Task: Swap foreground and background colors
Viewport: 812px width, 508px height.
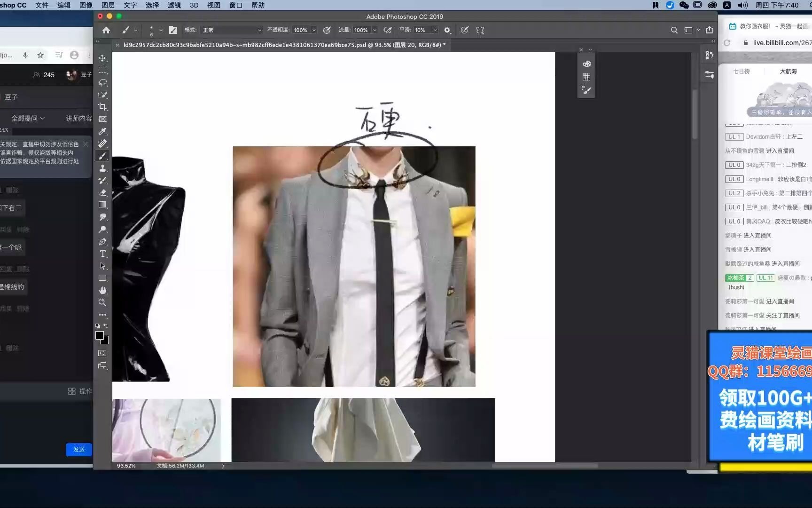Action: point(106,325)
